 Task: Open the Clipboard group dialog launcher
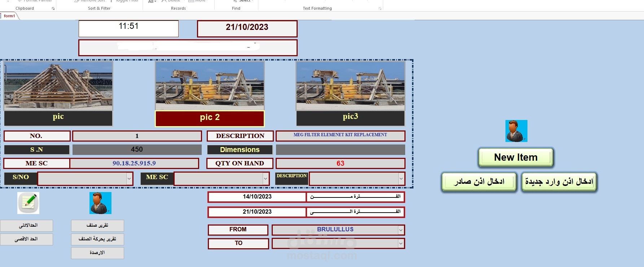pyautogui.click(x=53, y=8)
